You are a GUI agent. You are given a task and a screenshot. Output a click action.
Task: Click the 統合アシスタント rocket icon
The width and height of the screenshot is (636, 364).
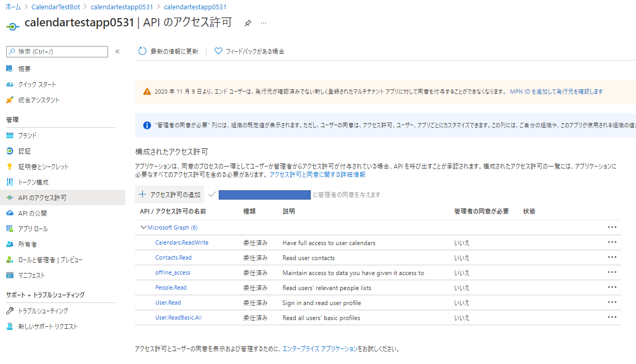pos(9,100)
